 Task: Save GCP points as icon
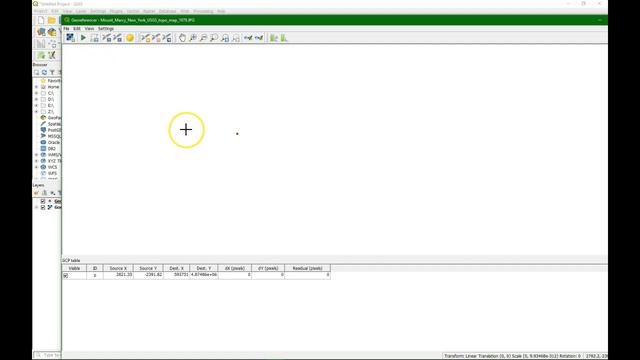click(118, 38)
